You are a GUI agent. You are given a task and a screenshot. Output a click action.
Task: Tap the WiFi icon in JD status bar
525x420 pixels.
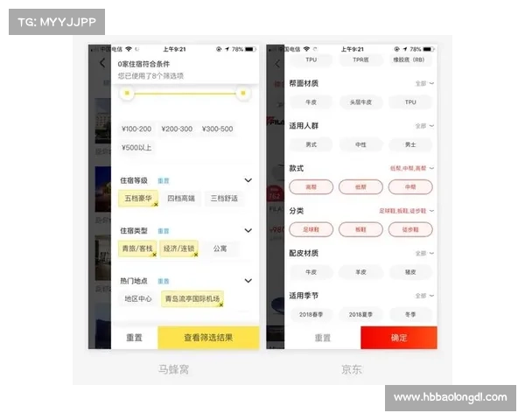pyautogui.click(x=307, y=49)
